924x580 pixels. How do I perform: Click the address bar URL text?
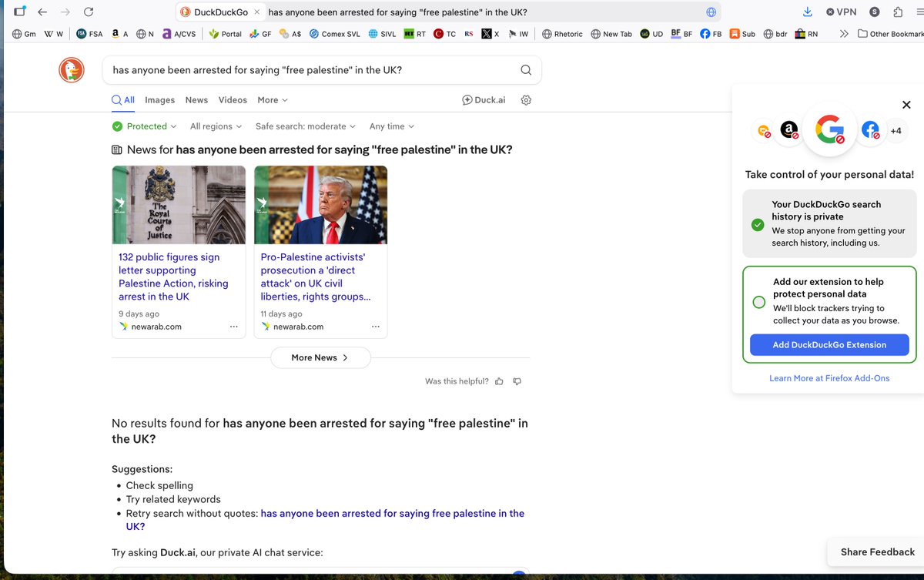[x=397, y=12]
